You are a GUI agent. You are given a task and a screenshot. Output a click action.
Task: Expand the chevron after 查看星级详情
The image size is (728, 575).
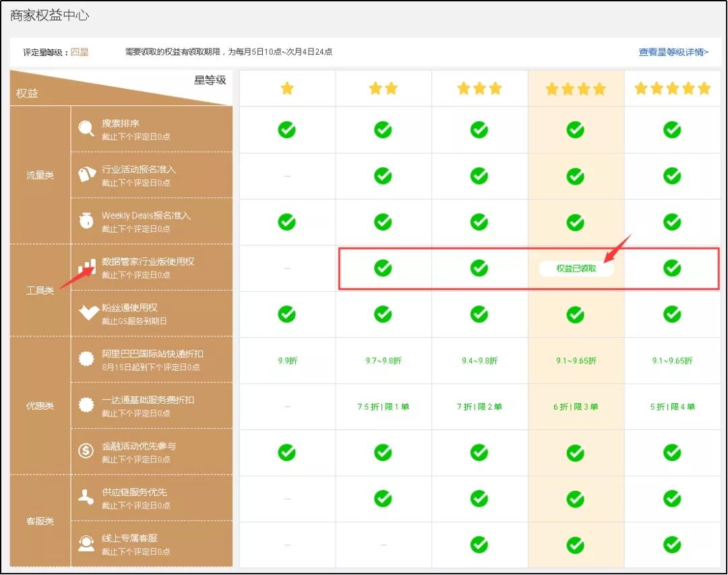click(706, 51)
